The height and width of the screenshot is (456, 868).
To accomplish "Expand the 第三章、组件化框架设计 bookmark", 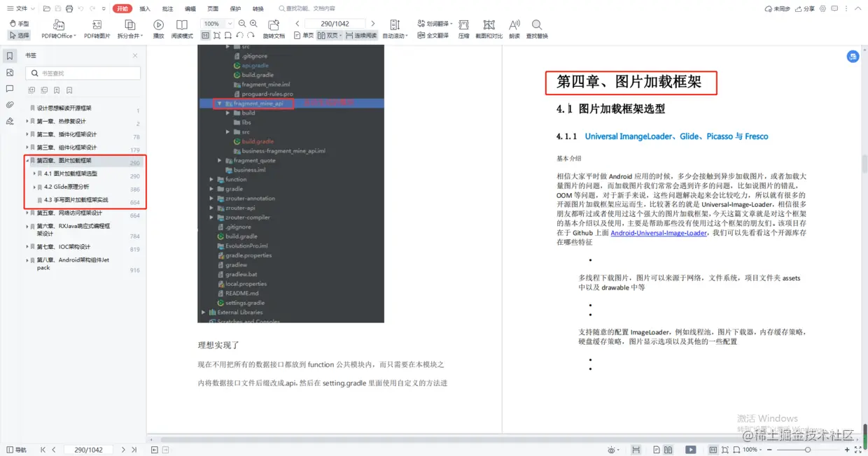I will click(x=27, y=148).
